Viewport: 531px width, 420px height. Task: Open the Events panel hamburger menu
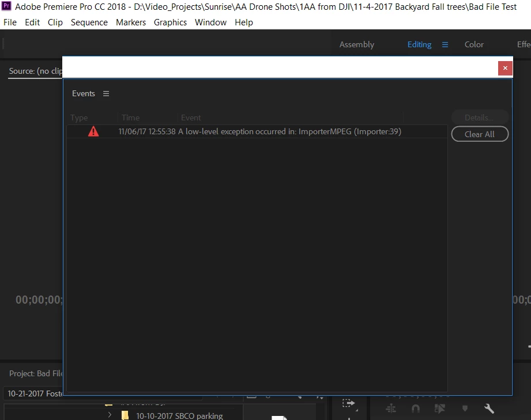tap(106, 93)
